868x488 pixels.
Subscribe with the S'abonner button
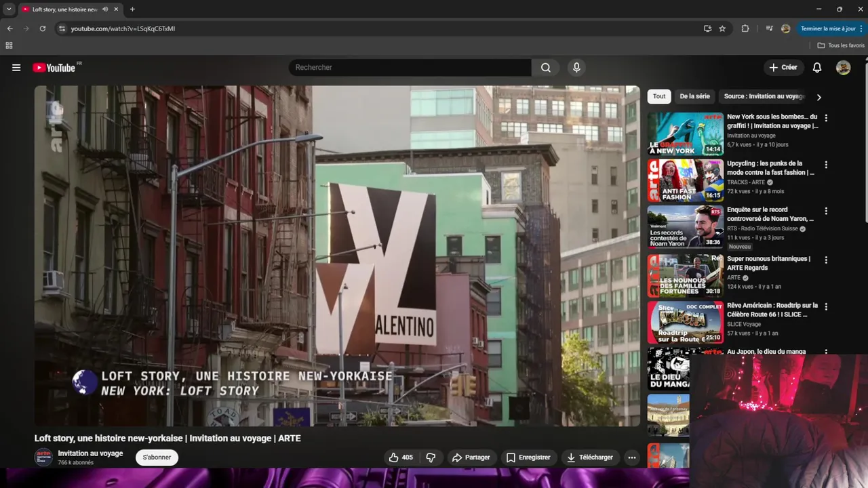tap(157, 457)
